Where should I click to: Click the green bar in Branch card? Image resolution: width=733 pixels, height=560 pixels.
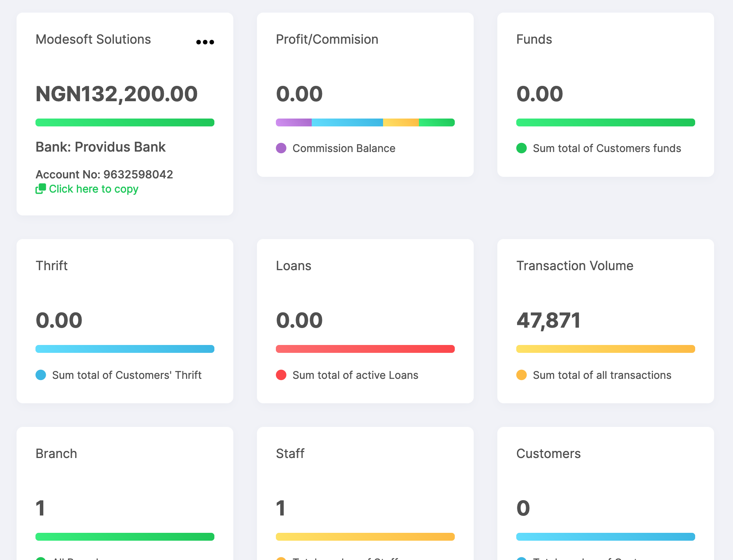125,537
